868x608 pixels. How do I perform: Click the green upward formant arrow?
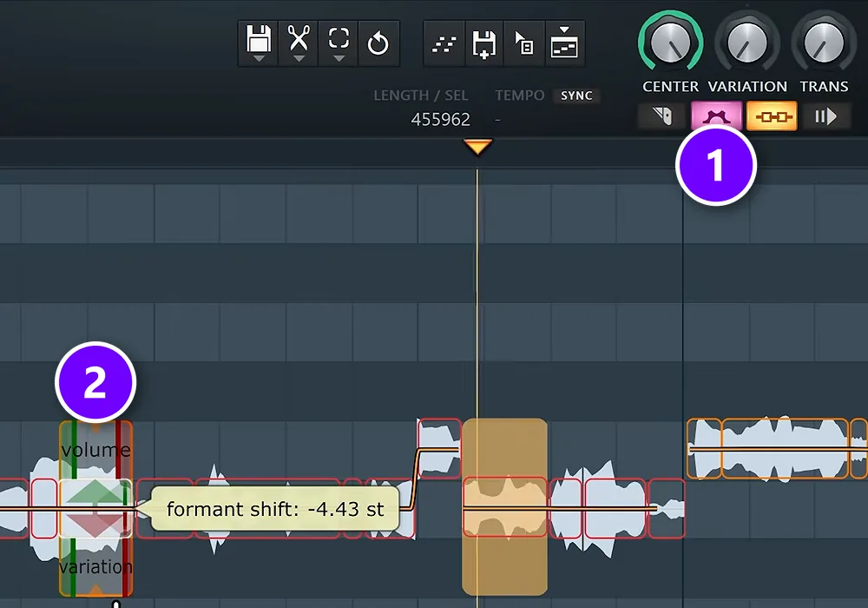click(x=95, y=492)
